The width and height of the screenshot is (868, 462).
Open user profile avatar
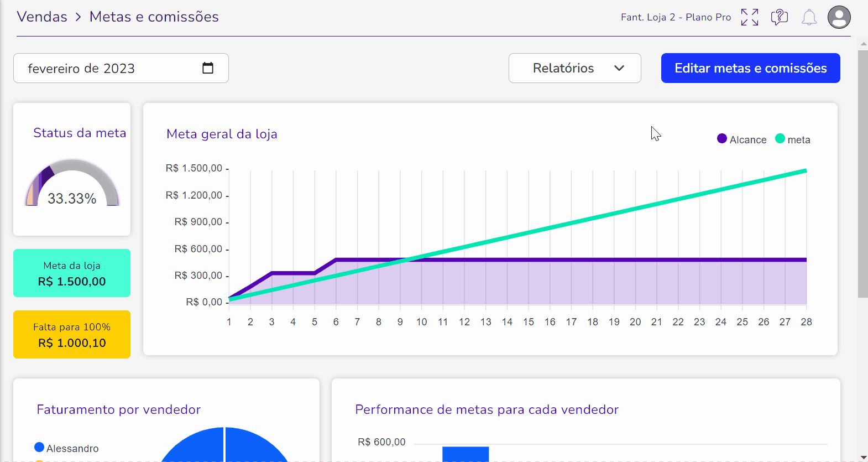[839, 17]
